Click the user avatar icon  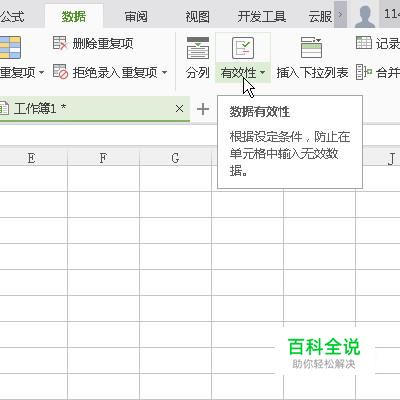click(x=365, y=16)
